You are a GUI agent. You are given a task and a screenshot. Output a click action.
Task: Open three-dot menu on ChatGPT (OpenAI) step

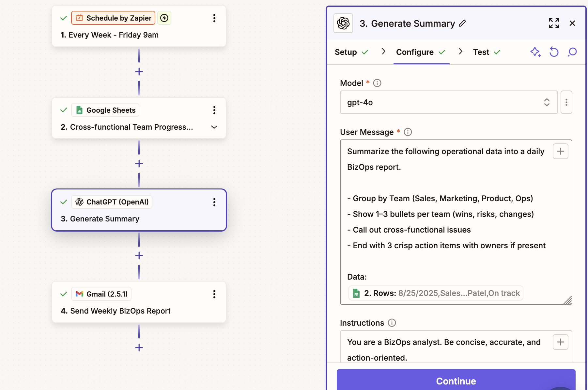[x=214, y=202]
